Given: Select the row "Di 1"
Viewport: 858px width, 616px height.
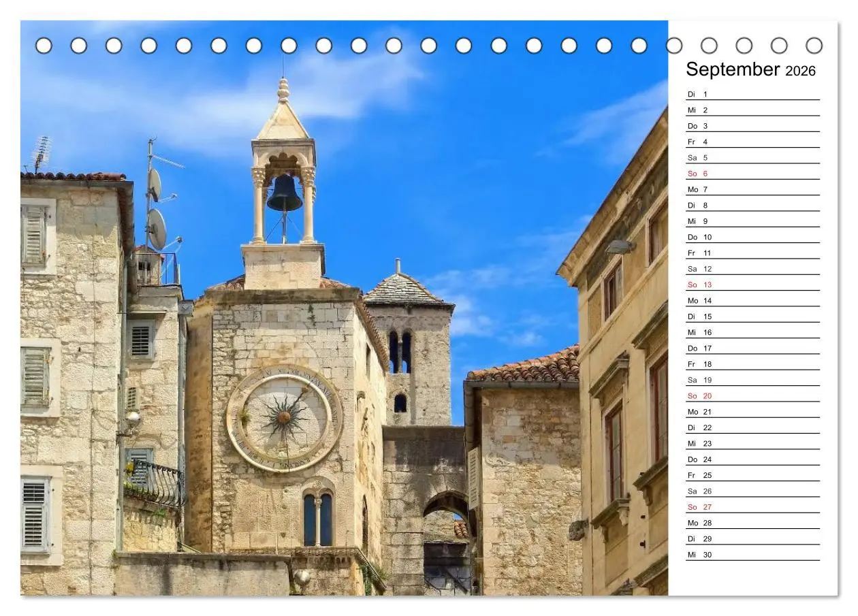Looking at the screenshot, I should [x=752, y=94].
